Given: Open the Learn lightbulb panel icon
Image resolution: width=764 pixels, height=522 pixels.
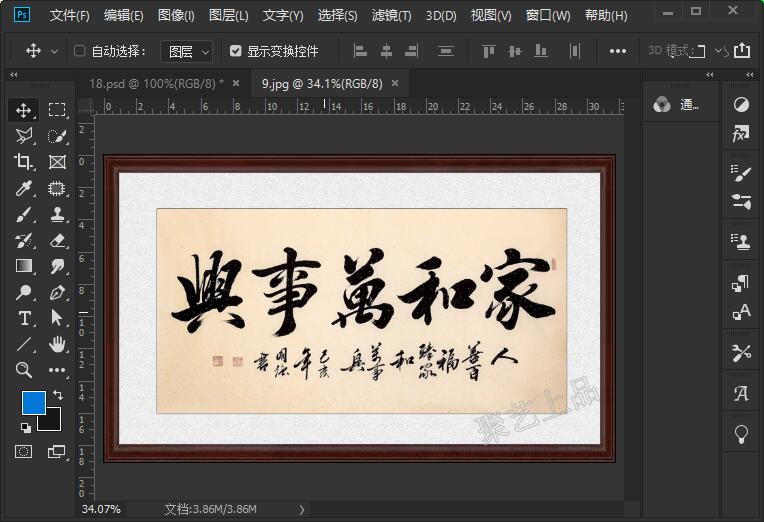Looking at the screenshot, I should 741,433.
